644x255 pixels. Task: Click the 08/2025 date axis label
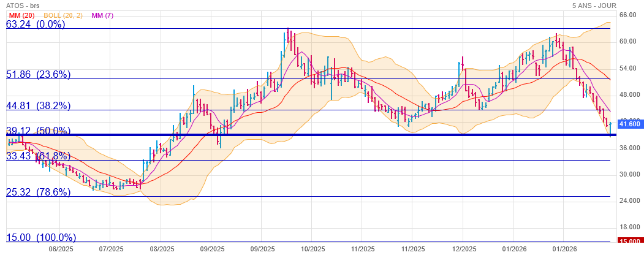(161, 249)
